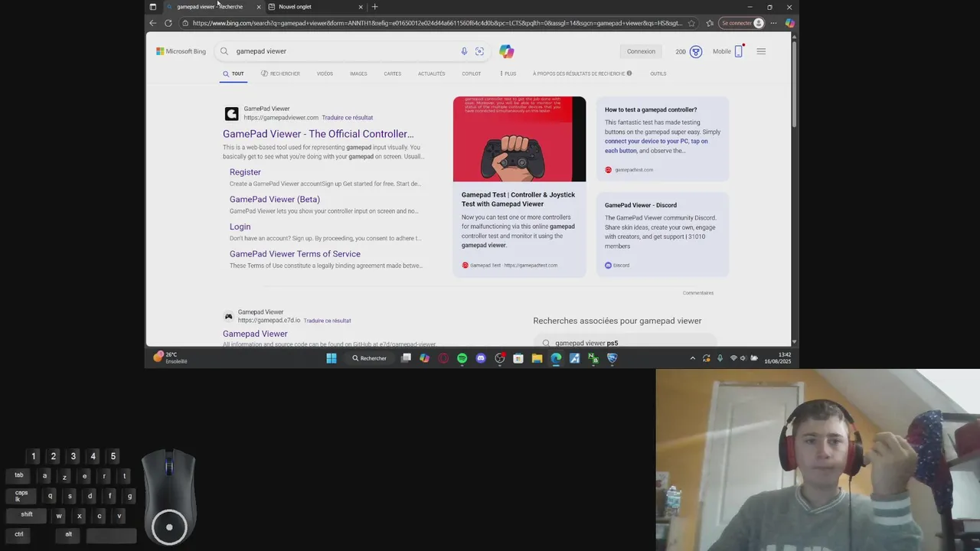Open Copilot colorful icon next to search box
Image resolution: width=980 pixels, height=551 pixels.
506,51
